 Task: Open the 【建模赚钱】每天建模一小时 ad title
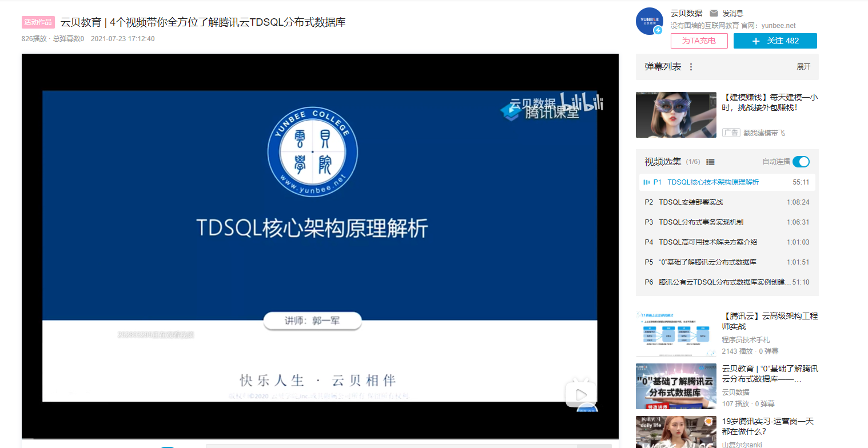(770, 102)
